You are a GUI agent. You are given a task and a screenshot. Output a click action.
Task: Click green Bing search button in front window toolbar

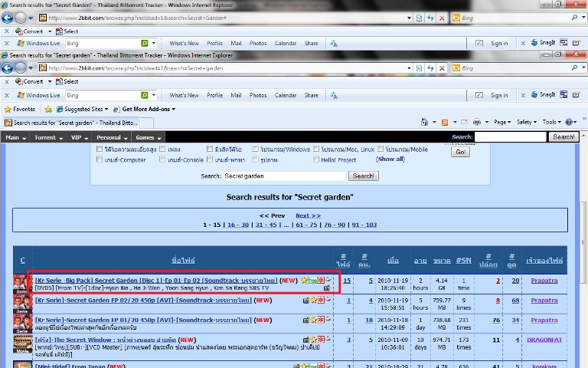click(145, 95)
